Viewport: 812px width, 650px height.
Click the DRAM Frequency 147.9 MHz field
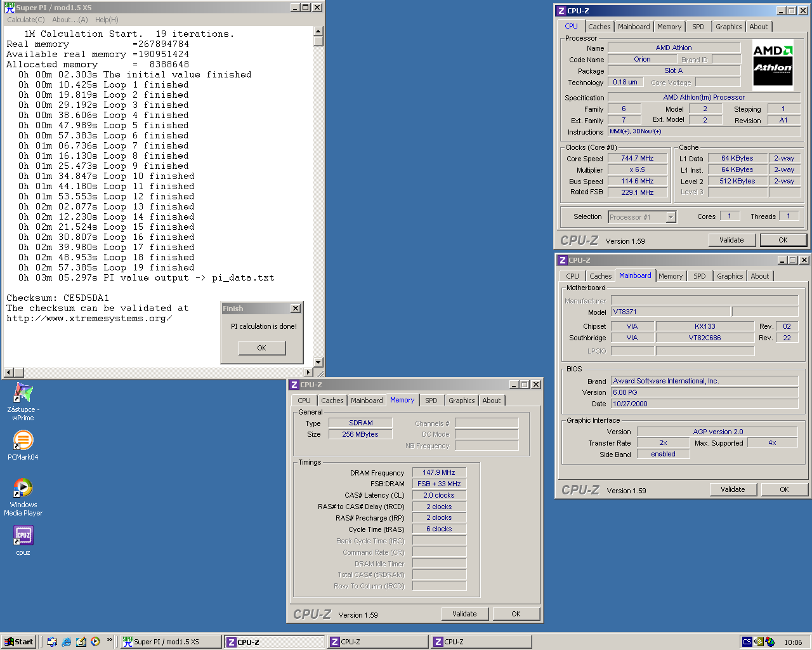point(439,472)
